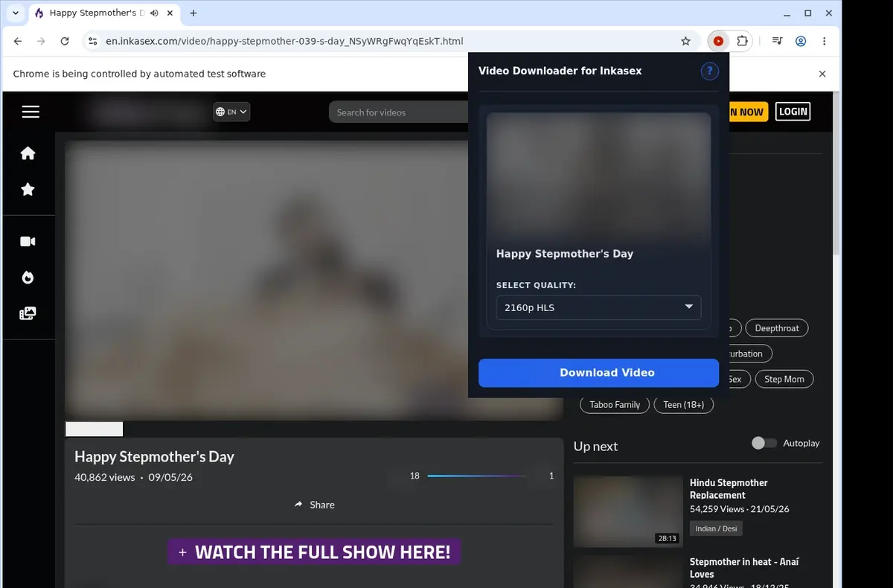
Task: Open the help question mark in downloader
Action: 709,71
